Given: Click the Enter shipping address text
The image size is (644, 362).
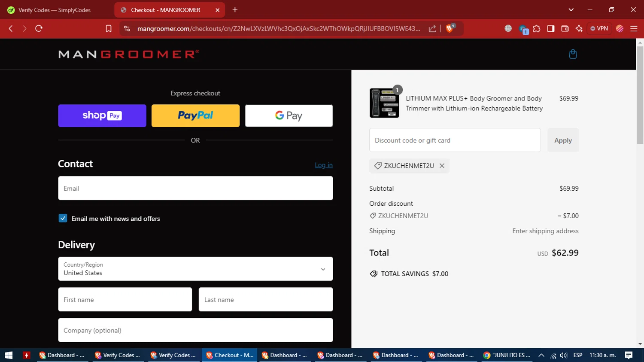Looking at the screenshot, I should 545,231.
